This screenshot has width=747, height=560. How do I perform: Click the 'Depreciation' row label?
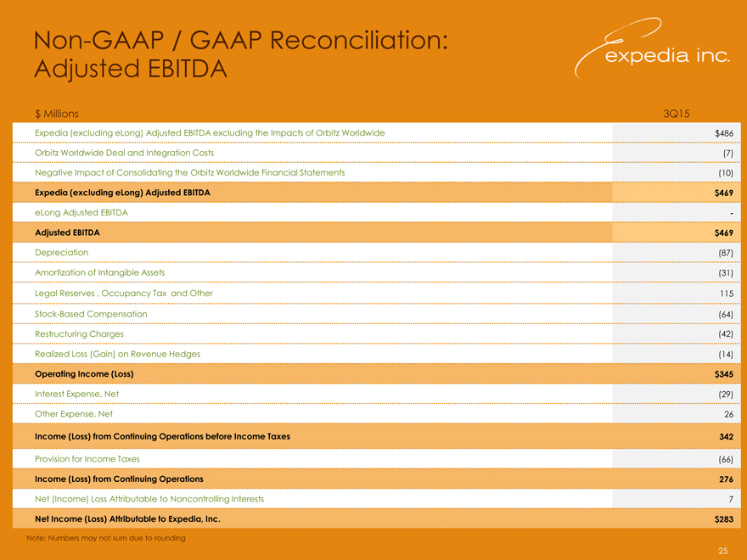tap(61, 252)
